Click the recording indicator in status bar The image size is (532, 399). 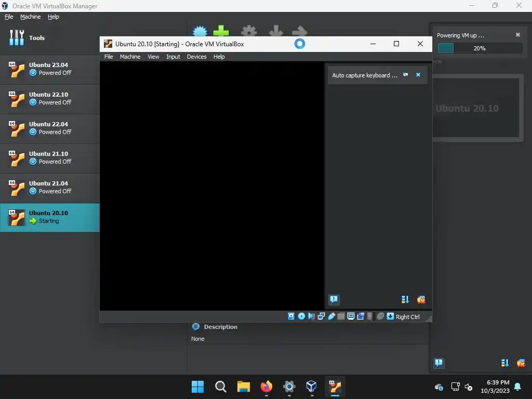coord(361,316)
